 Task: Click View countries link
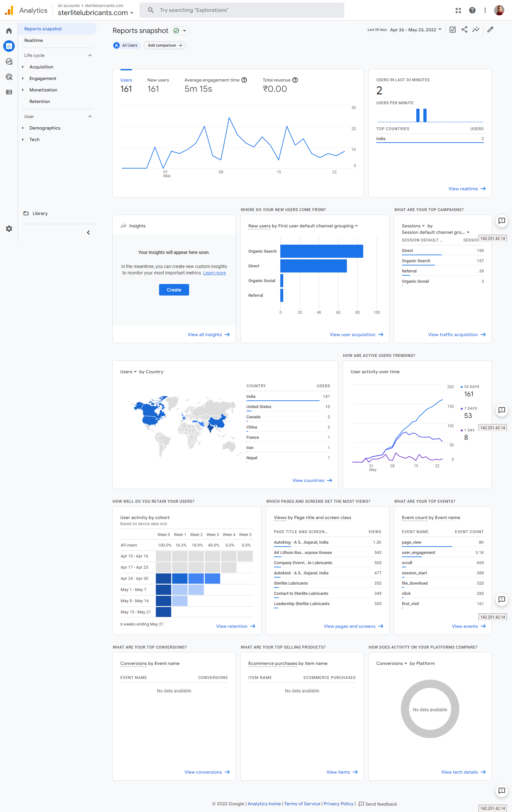coord(312,480)
